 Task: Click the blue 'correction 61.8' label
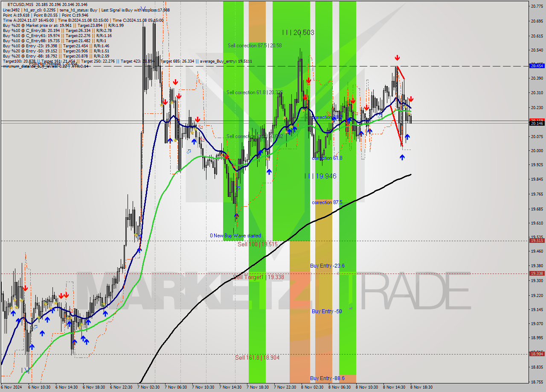coord(327,158)
